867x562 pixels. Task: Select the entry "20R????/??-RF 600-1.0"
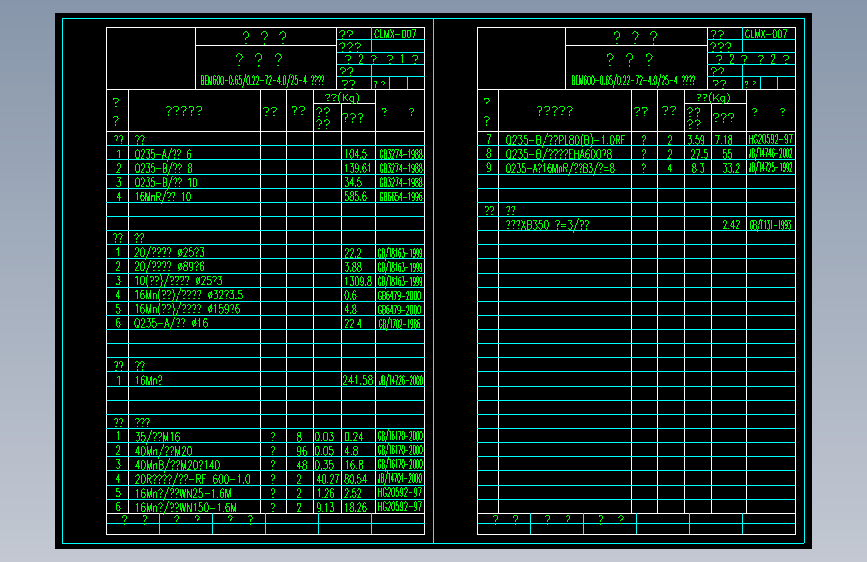click(192, 479)
